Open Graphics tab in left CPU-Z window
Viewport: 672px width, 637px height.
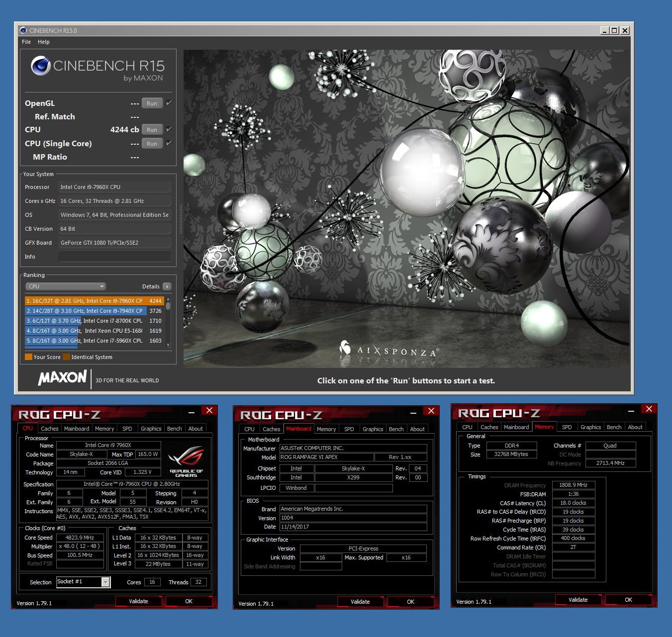tap(151, 429)
